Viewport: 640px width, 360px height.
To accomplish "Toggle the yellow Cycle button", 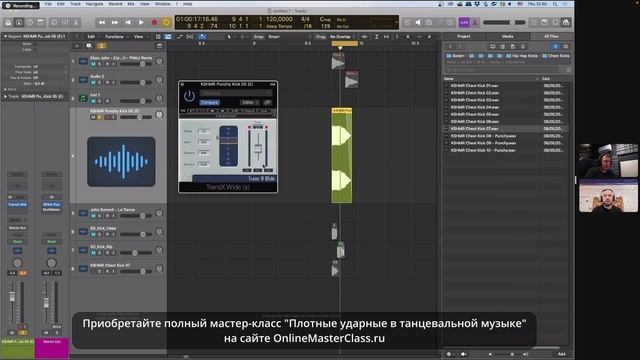I will (x=166, y=22).
